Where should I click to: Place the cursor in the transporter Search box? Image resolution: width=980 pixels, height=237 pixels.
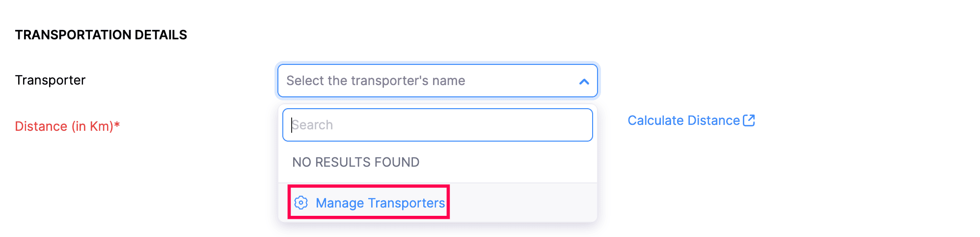point(437,125)
